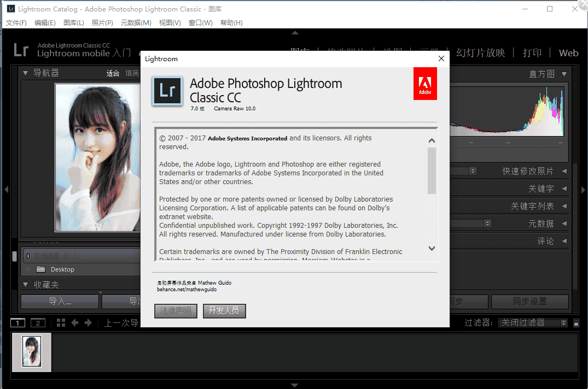
Task: Switch to the Web module tab
Action: click(x=568, y=53)
